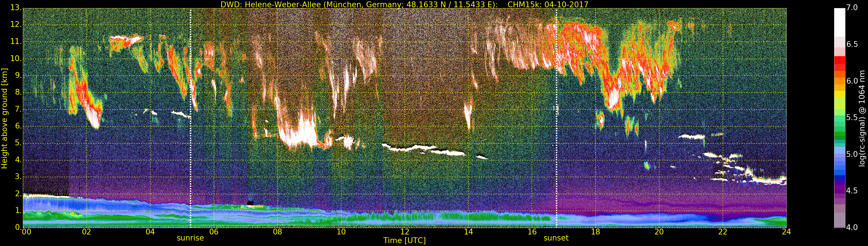Click the sunset dotted vertical line marker

tap(556, 118)
